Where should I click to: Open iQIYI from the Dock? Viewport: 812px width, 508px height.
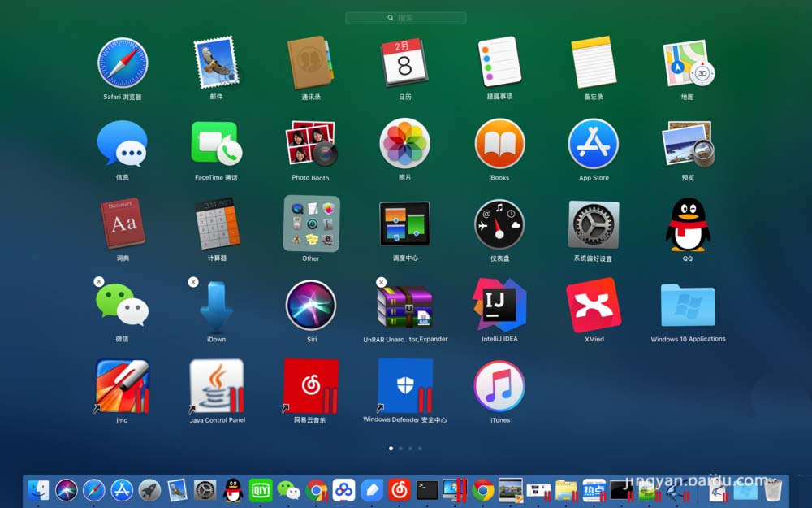(x=261, y=490)
